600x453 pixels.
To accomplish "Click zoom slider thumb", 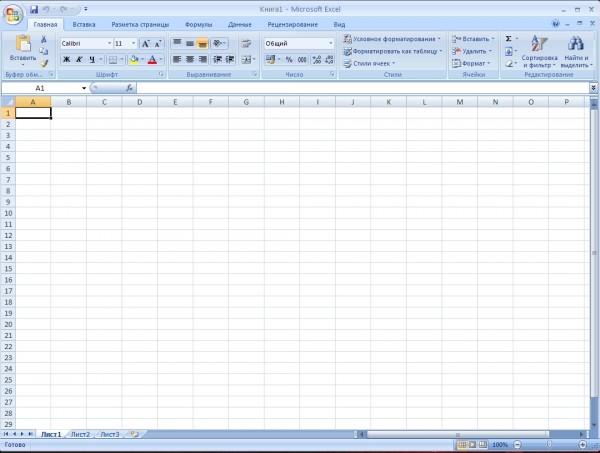I will pyautogui.click(x=549, y=445).
